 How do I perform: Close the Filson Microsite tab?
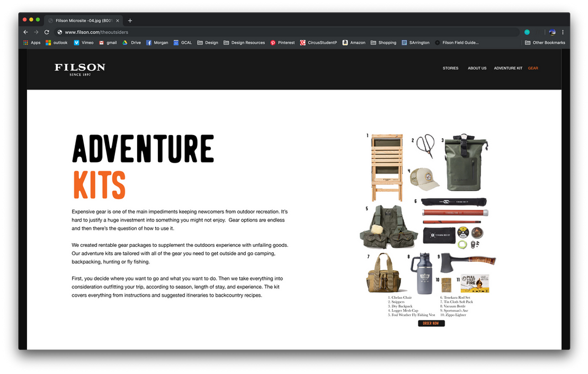coord(118,21)
